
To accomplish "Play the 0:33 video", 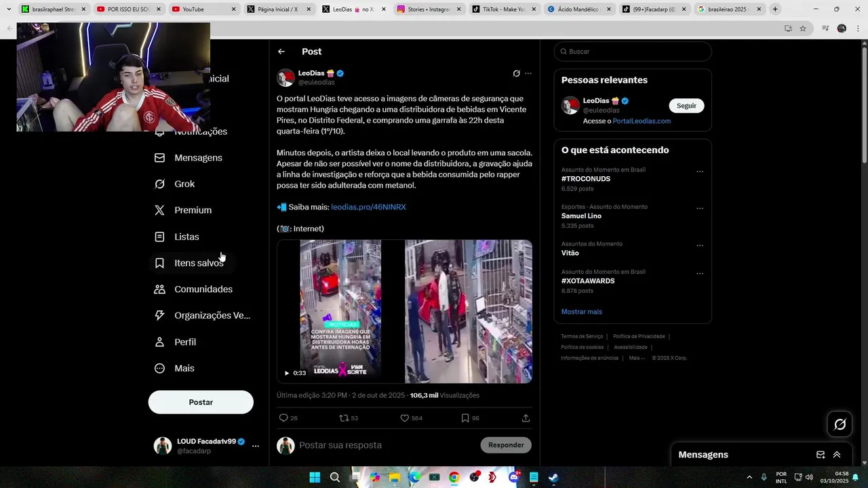I will click(287, 373).
